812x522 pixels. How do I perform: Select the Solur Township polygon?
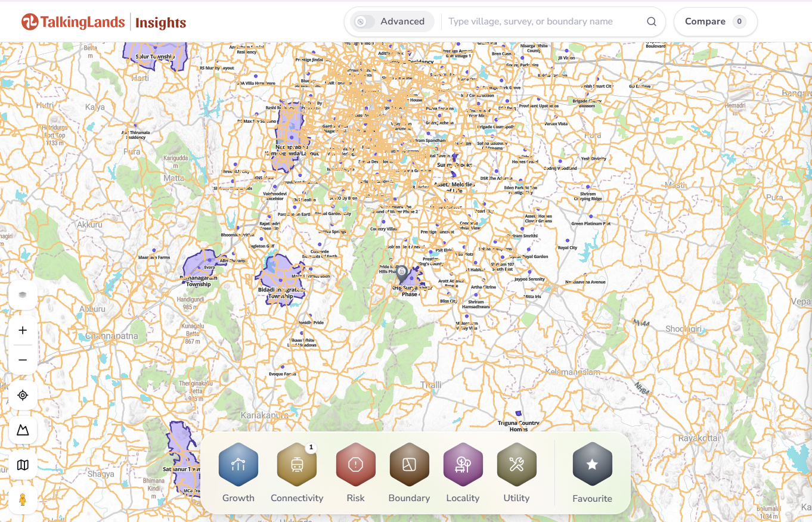(x=155, y=55)
